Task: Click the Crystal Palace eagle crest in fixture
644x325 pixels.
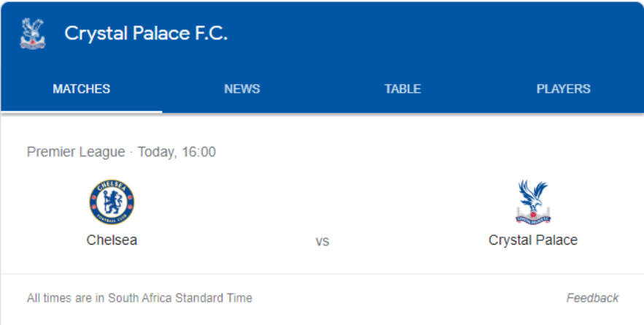Action: (532, 202)
